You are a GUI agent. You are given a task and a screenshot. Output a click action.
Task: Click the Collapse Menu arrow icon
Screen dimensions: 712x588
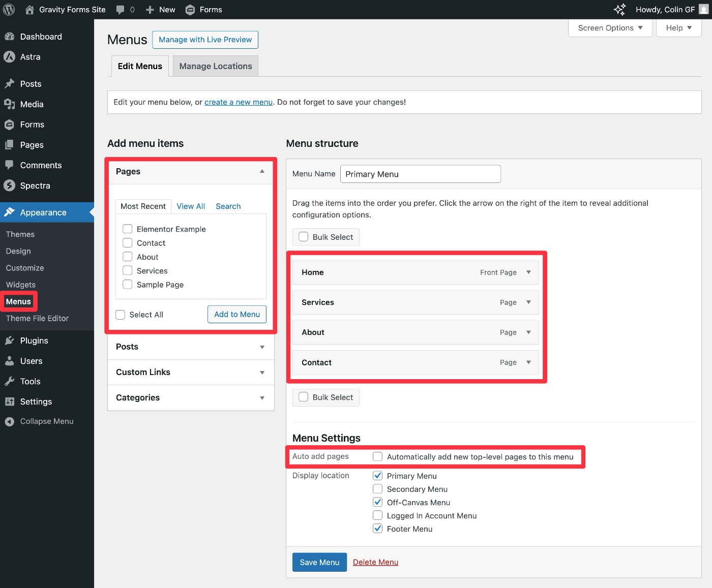click(9, 421)
